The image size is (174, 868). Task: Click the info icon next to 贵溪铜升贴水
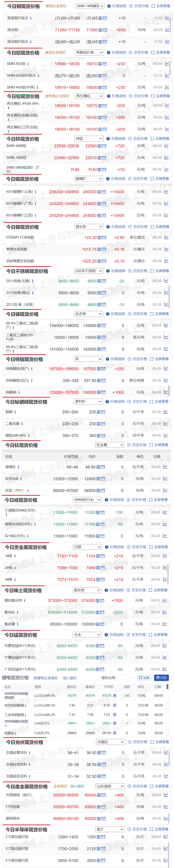tap(31, 18)
